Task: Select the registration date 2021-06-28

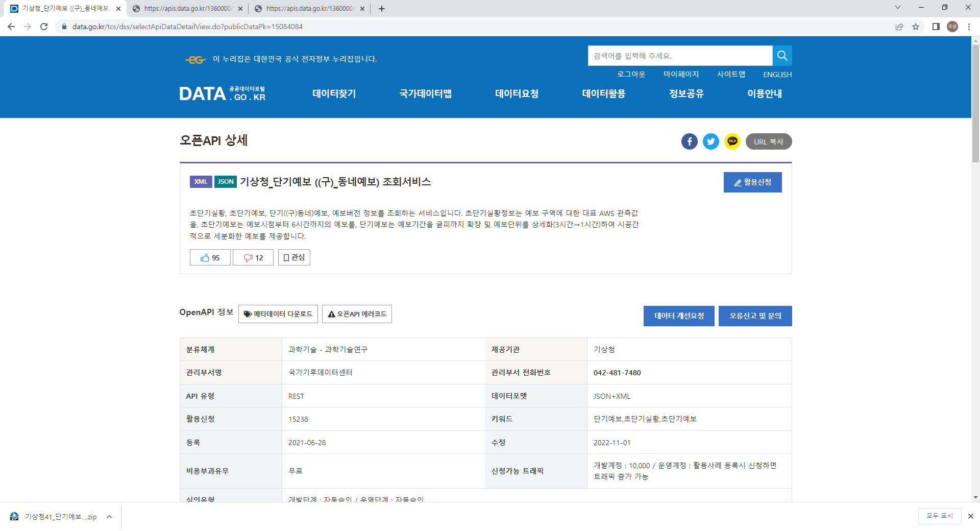Action: coord(307,443)
